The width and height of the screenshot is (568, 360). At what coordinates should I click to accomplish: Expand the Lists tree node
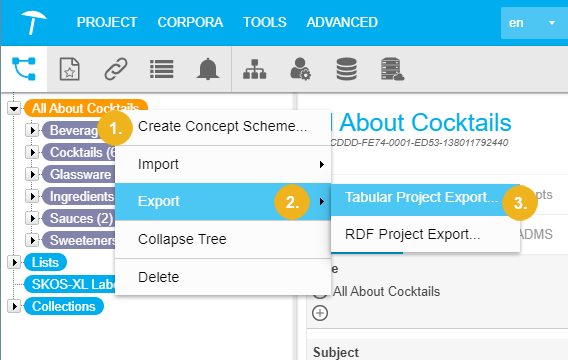pyautogui.click(x=14, y=262)
